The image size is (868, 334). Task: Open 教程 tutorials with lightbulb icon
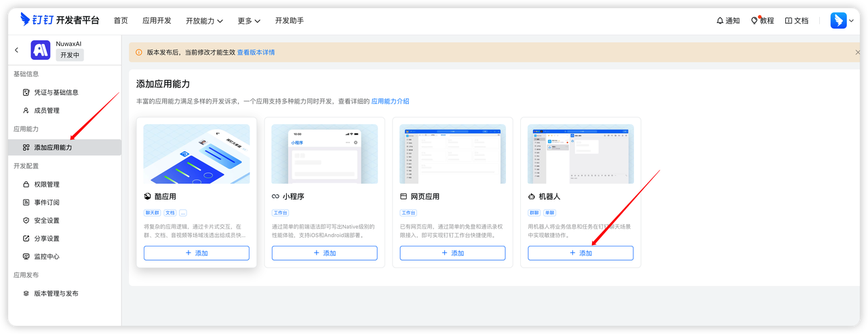point(762,21)
